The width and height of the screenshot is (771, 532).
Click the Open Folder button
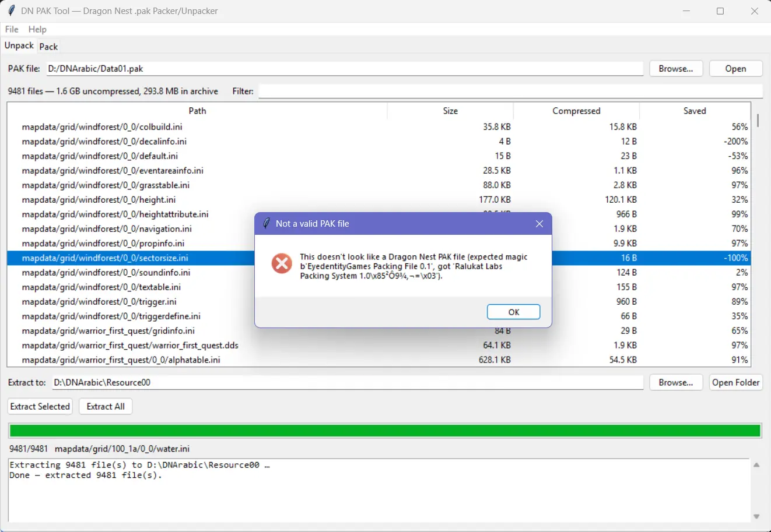click(736, 382)
